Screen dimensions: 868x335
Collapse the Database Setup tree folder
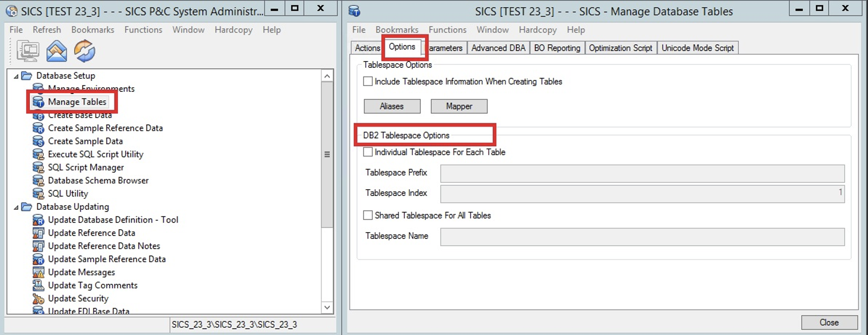(16, 76)
